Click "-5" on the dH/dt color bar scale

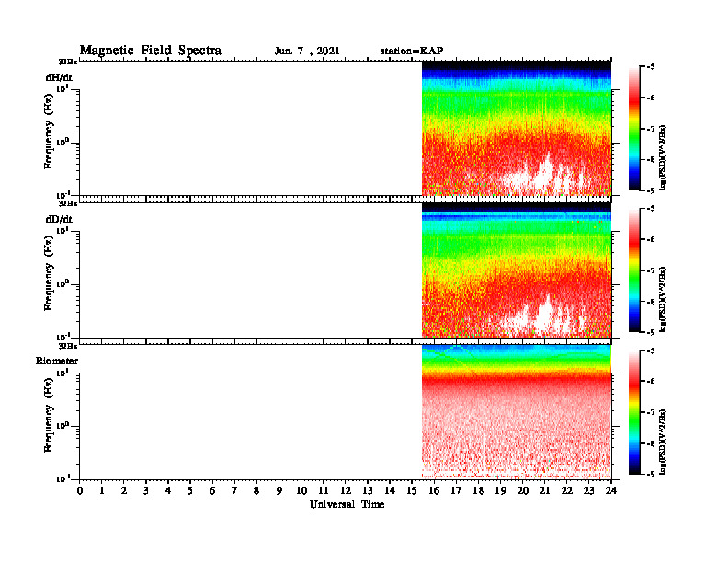pyautogui.click(x=651, y=67)
